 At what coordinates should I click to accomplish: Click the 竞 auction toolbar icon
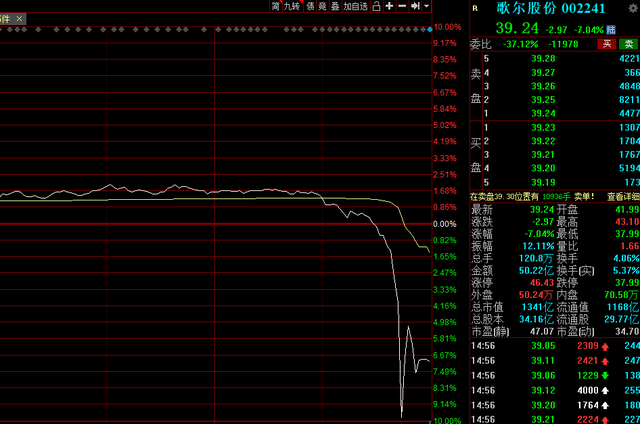coord(322,6)
